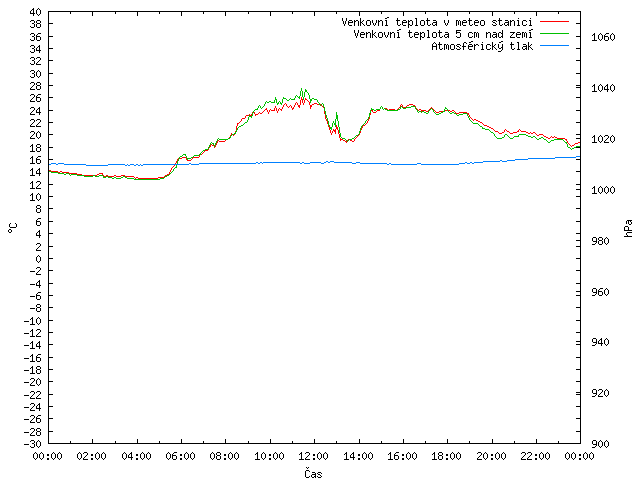Click the 20 temperature axis label
The image size is (640, 480).
coord(36,135)
